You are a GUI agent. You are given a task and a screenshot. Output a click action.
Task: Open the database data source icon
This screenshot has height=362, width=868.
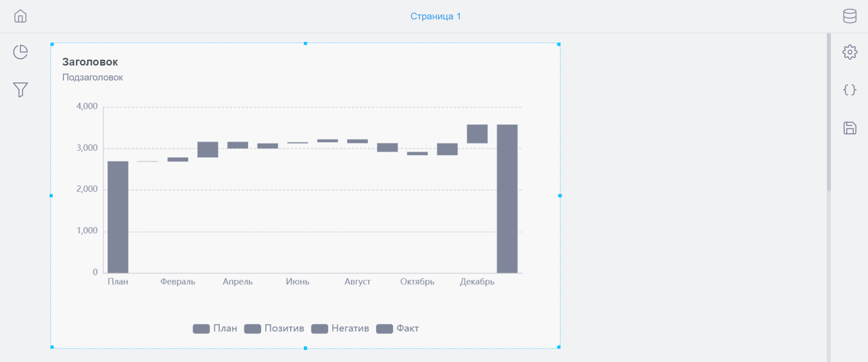849,16
